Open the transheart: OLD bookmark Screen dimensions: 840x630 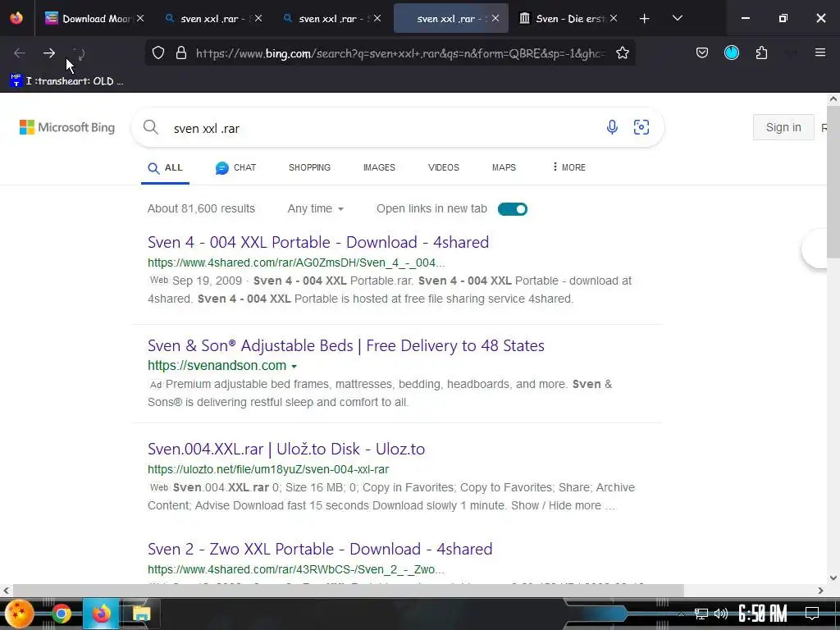tap(66, 81)
